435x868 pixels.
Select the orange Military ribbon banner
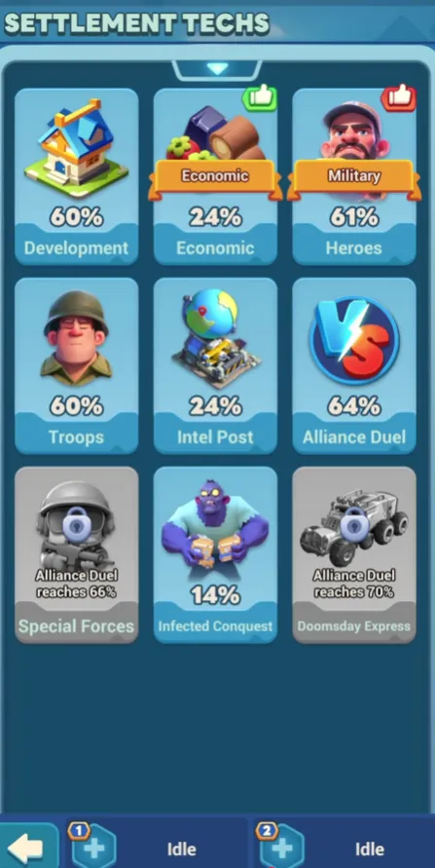click(x=354, y=179)
